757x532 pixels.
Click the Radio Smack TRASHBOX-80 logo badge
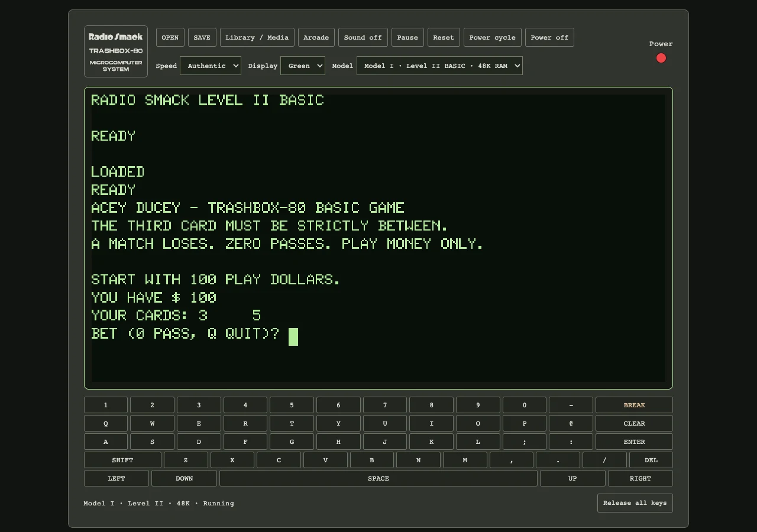pos(116,51)
